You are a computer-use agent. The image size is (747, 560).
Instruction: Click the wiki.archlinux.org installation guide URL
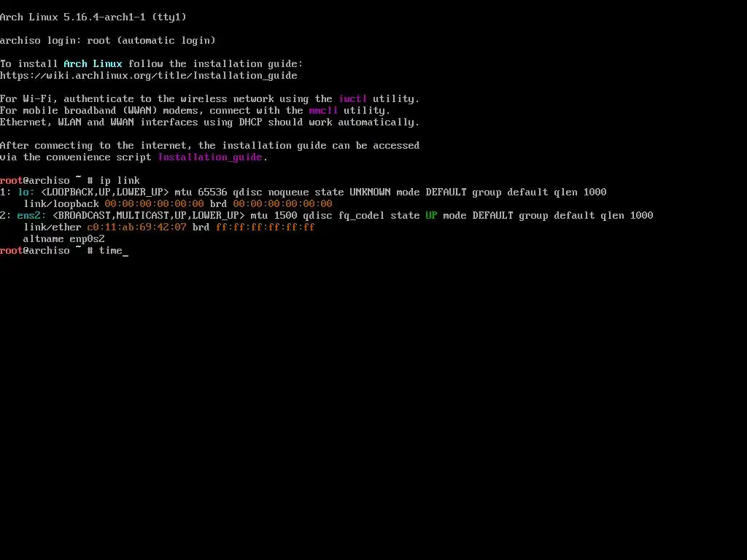(149, 76)
